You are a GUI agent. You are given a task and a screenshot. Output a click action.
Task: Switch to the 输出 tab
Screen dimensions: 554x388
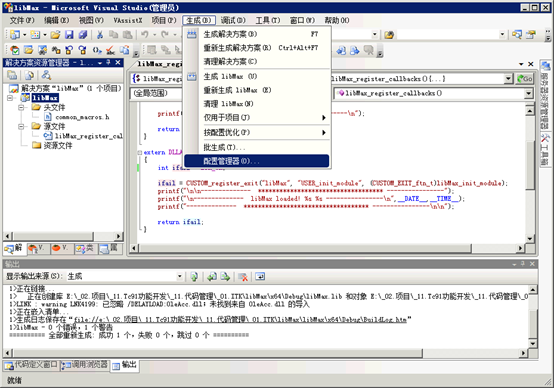click(125, 365)
